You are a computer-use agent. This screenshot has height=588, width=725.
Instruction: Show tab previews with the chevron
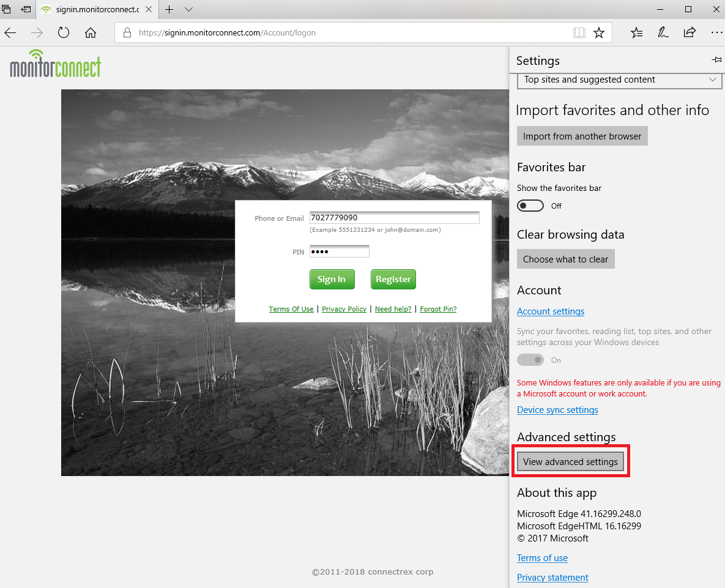click(x=188, y=10)
